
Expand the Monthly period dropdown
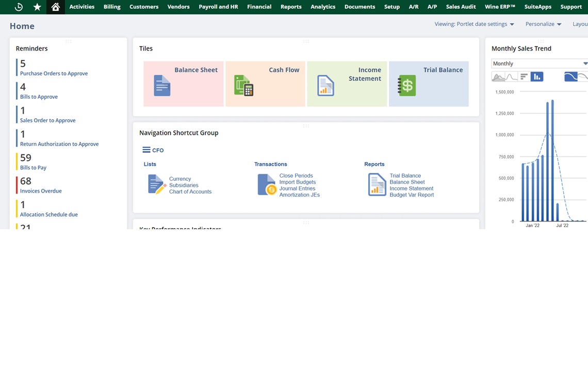click(540, 63)
